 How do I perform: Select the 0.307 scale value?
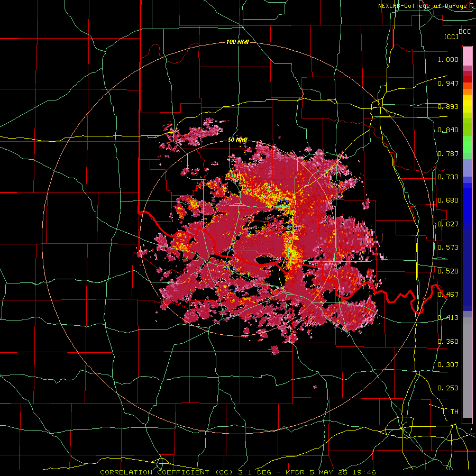[448, 364]
